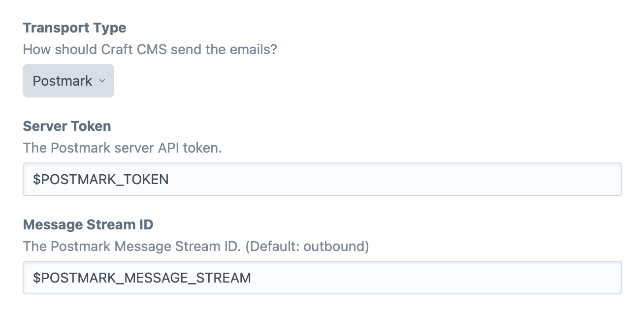The width and height of the screenshot is (644, 317).
Task: Click the Postmark server API token description
Action: coord(122,148)
